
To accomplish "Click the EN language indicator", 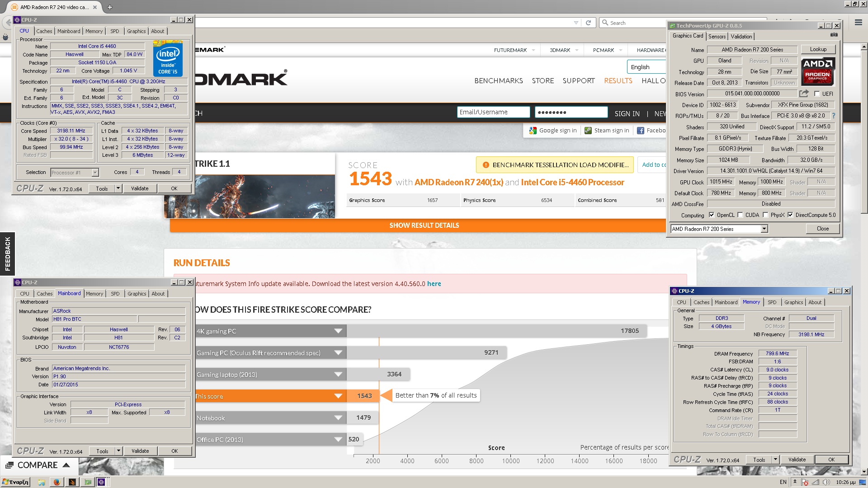I will tap(783, 482).
